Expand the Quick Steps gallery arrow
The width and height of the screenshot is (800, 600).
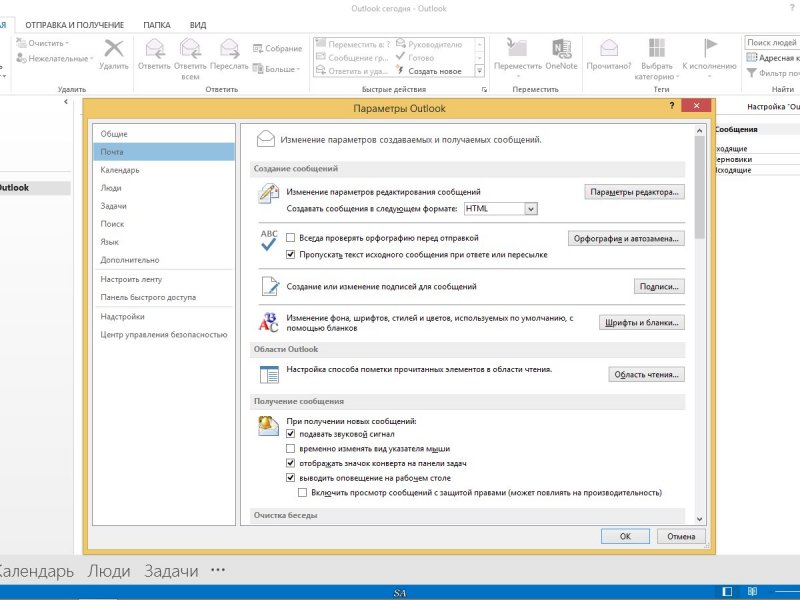coord(479,71)
